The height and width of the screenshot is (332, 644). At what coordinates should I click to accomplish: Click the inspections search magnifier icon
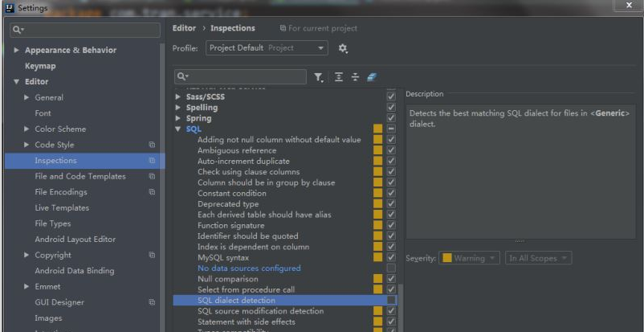click(183, 76)
